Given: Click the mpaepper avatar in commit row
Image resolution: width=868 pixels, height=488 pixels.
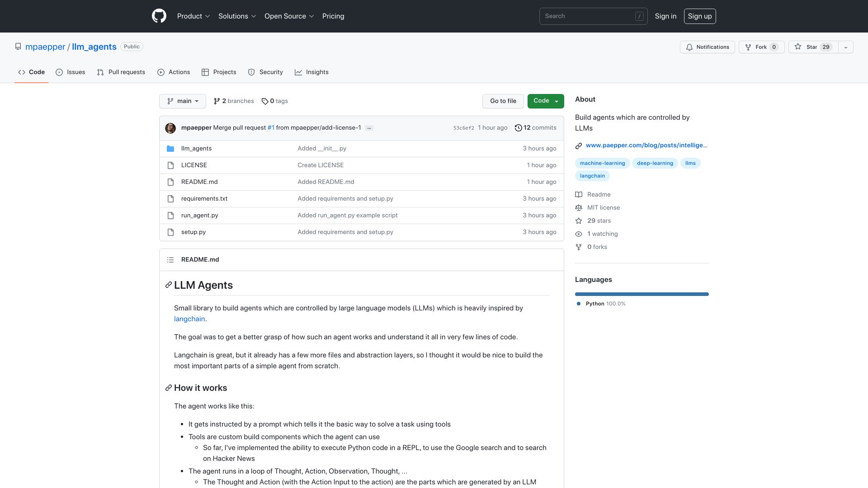Looking at the screenshot, I should 170,128.
